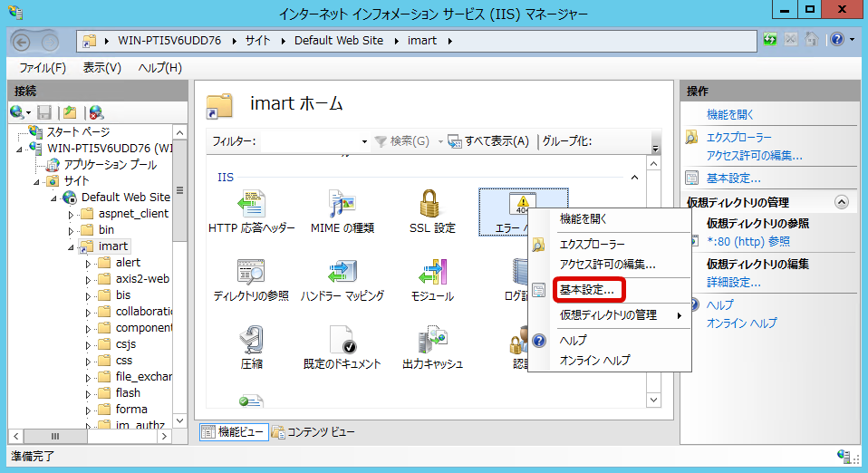Expand the axis2-web folder node

pyautogui.click(x=88, y=280)
